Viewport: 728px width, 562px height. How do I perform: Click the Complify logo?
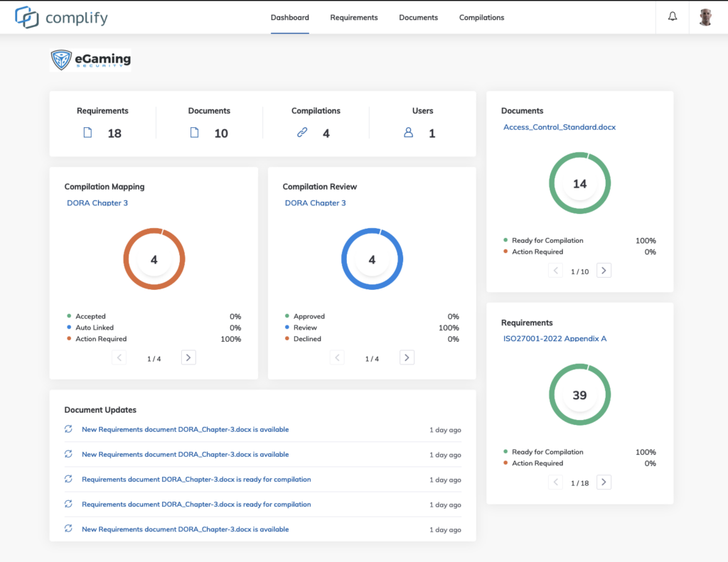click(x=62, y=17)
